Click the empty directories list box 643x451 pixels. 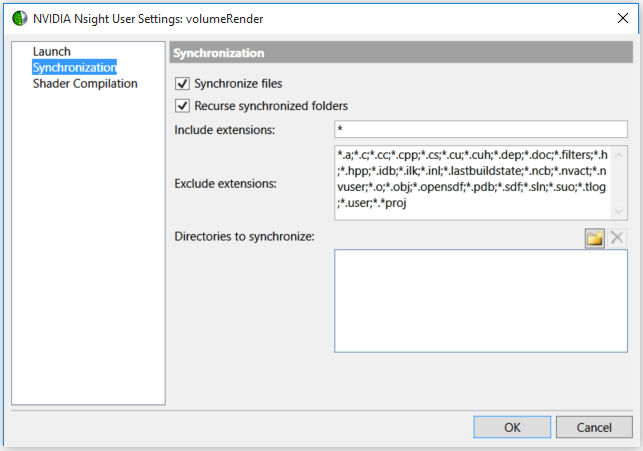point(481,301)
